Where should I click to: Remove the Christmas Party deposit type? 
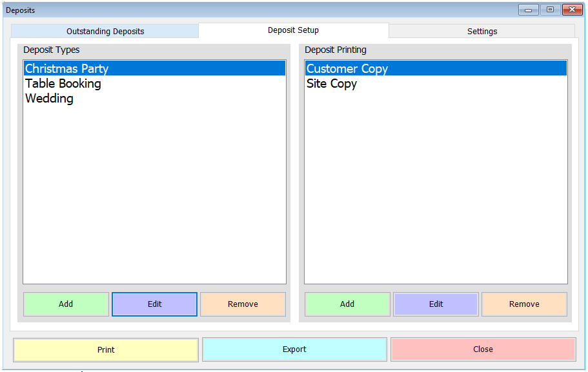click(x=243, y=304)
